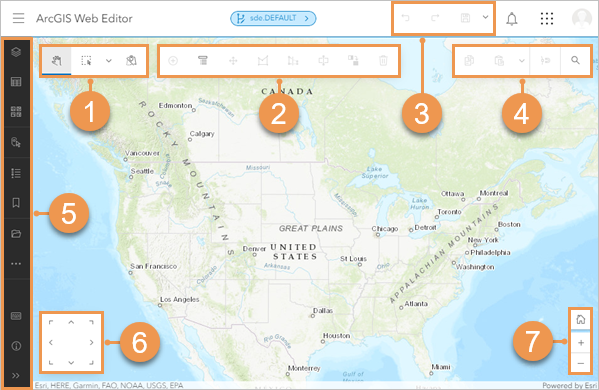Select the Merge features tool
The width and height of the screenshot is (599, 390).
353,61
